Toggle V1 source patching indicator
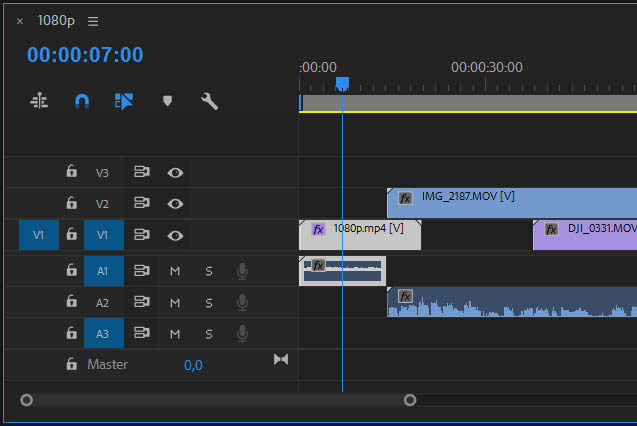This screenshot has width=637, height=426. 39,235
